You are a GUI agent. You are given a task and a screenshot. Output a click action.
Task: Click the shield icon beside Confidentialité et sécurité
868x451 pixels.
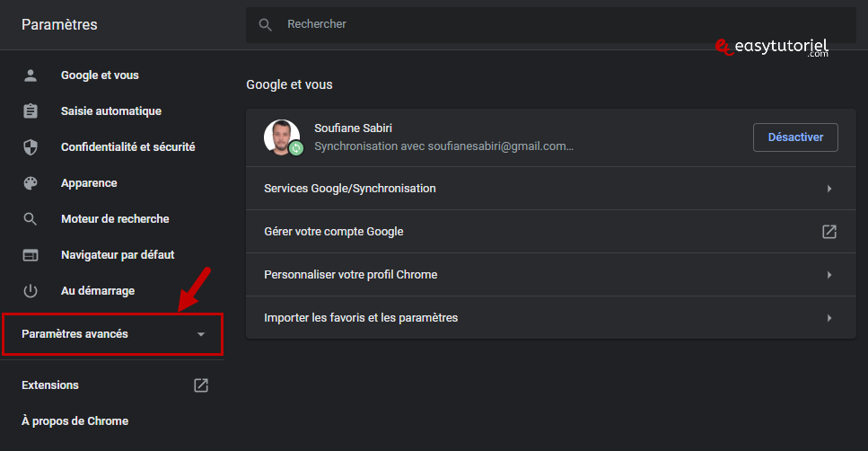coord(31,146)
